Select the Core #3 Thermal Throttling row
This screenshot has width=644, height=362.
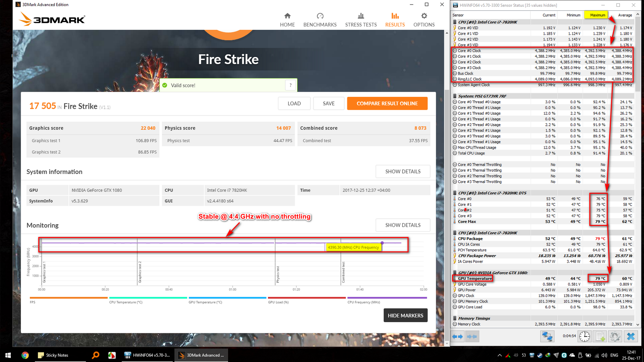click(x=543, y=182)
